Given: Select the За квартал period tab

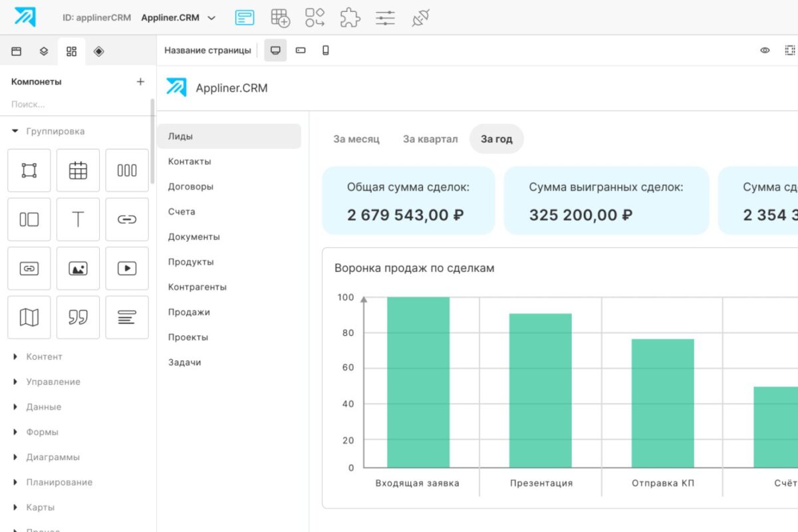Looking at the screenshot, I should (x=430, y=139).
